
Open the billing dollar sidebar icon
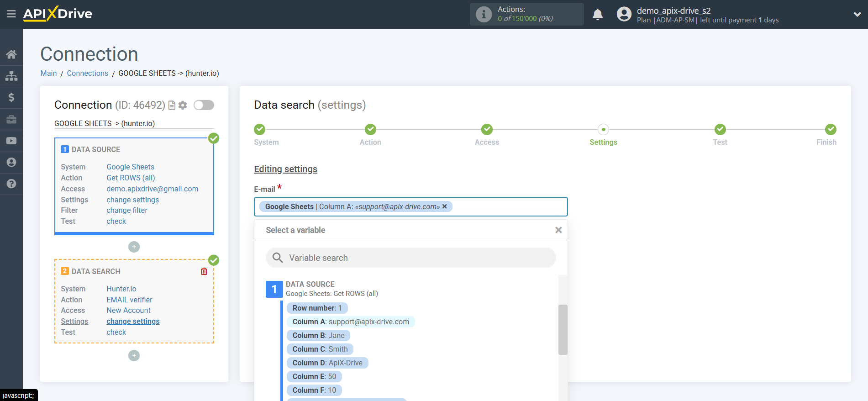click(x=11, y=97)
